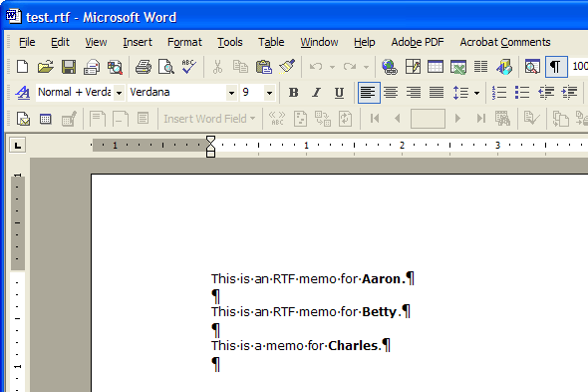Expand the Style dropdown list

119,93
